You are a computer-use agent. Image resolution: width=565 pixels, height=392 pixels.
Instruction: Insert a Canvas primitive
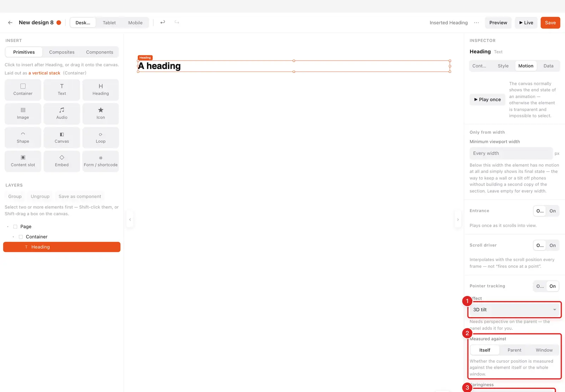point(62,137)
